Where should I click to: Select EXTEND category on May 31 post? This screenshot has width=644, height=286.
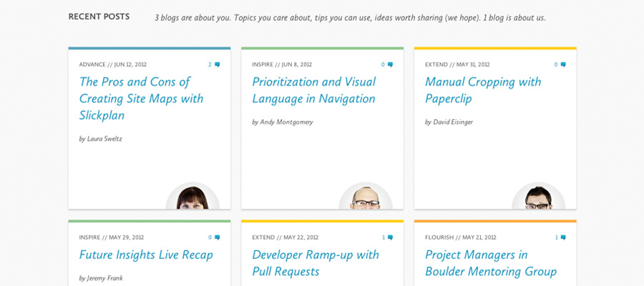coord(436,64)
